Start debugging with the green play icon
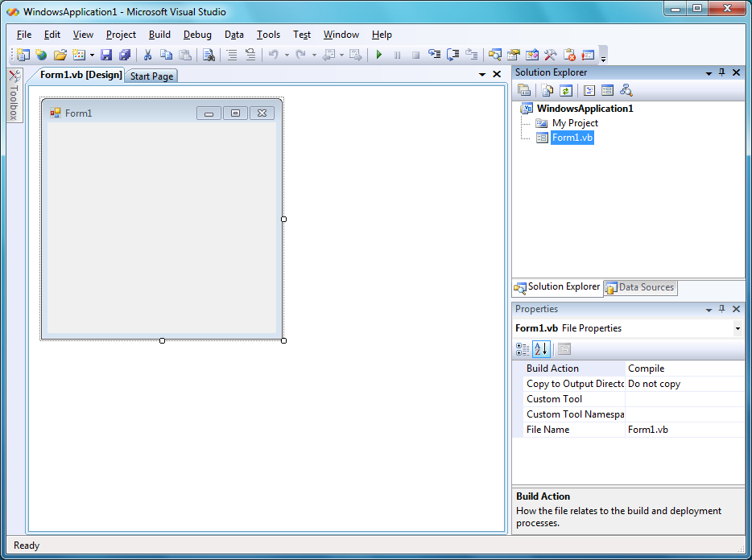Image resolution: width=752 pixels, height=560 pixels. (x=379, y=55)
